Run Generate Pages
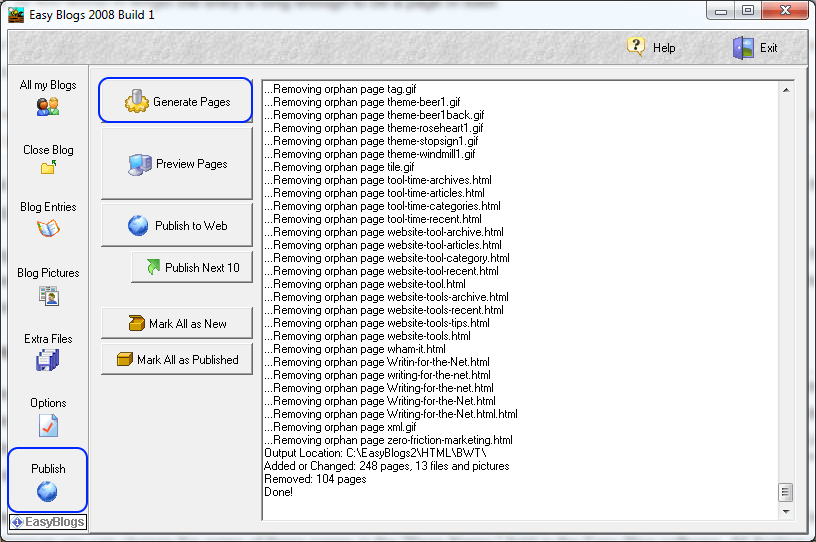The image size is (816, 542). pos(175,100)
